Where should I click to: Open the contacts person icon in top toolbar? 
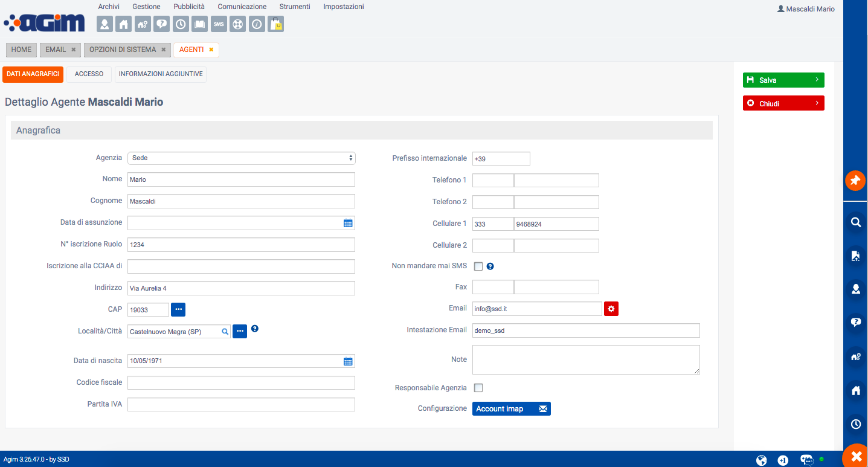click(105, 24)
